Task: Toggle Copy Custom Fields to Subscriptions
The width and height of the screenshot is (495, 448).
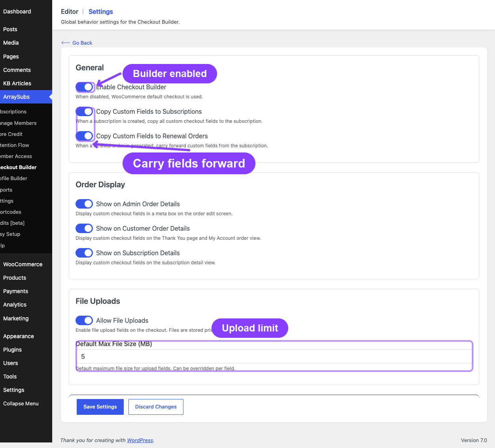Action: (x=84, y=111)
